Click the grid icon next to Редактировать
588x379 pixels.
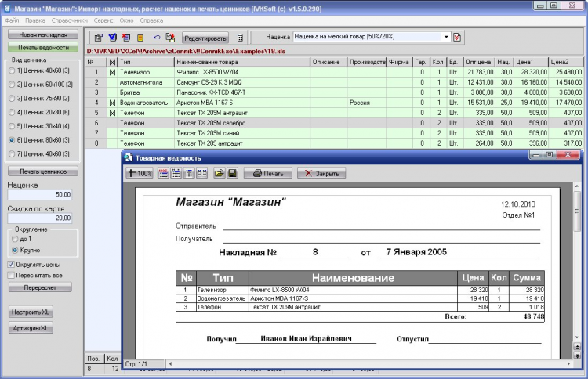tap(240, 37)
